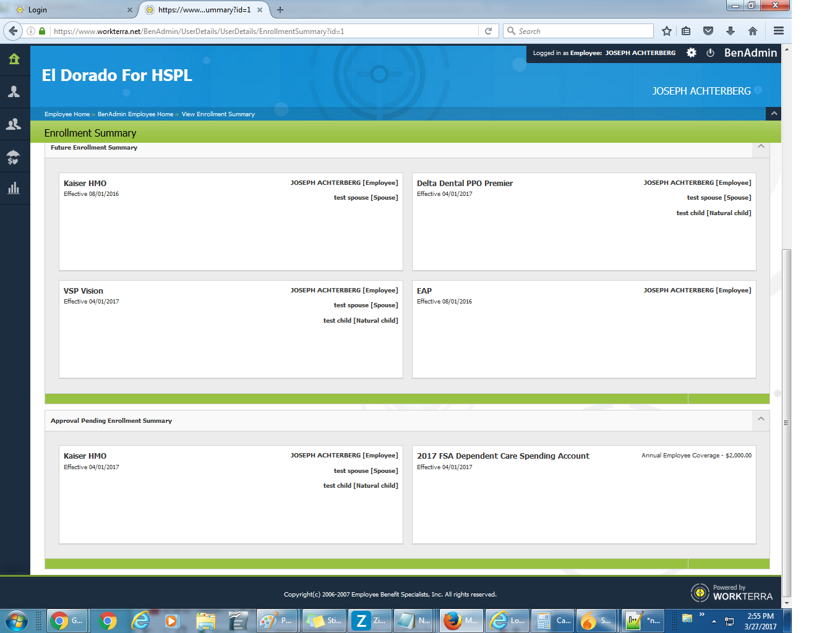The height and width of the screenshot is (633, 840).
Task: Click the taskbar clock showing 2:55 PM
Action: pyautogui.click(x=760, y=621)
